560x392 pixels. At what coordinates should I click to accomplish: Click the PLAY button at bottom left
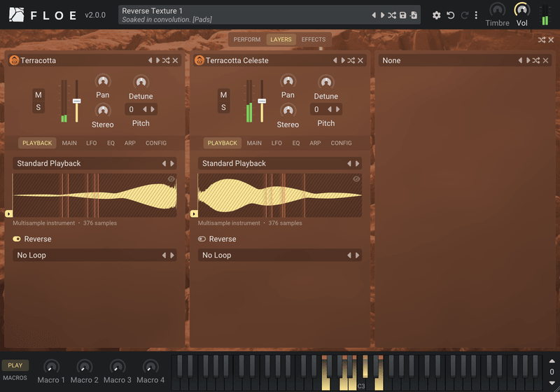pos(15,365)
